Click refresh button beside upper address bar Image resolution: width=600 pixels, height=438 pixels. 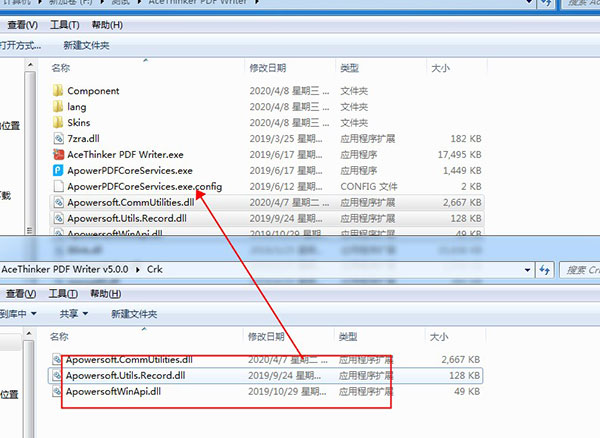click(546, 3)
